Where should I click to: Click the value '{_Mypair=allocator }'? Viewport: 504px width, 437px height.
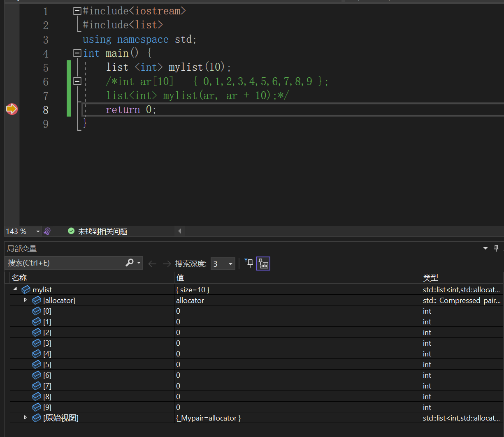click(209, 418)
